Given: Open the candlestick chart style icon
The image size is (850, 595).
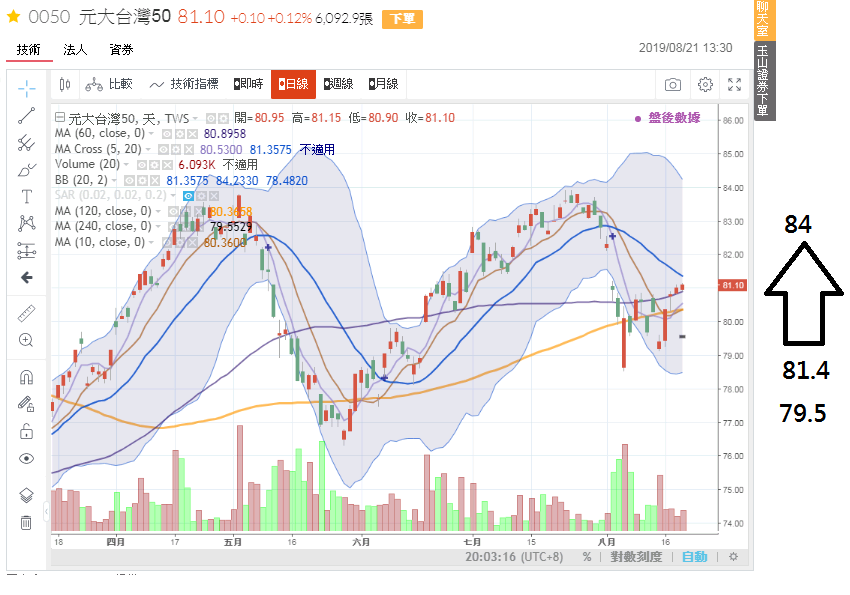Looking at the screenshot, I should pos(65,84).
